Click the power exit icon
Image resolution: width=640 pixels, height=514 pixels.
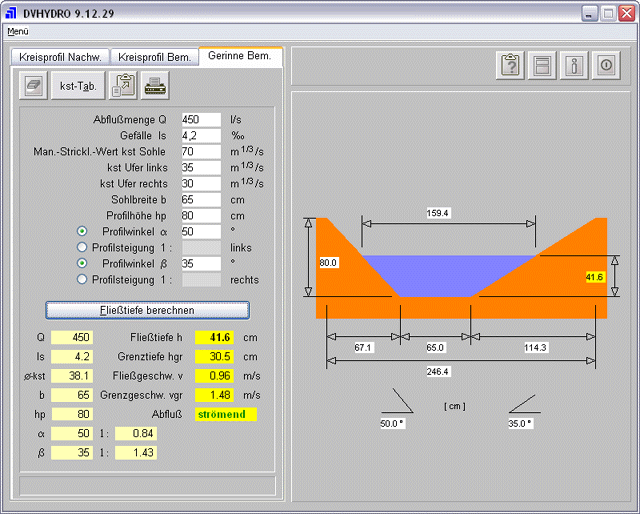tap(606, 65)
